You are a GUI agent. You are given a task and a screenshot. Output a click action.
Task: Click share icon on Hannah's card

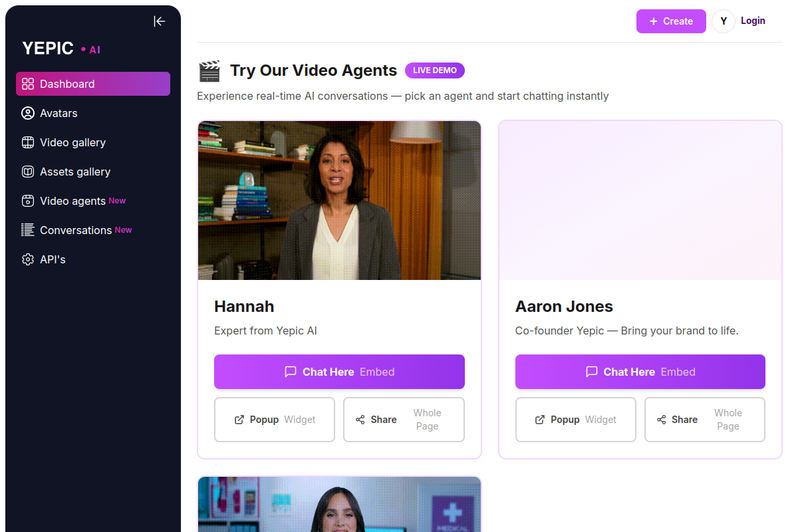[x=360, y=420]
